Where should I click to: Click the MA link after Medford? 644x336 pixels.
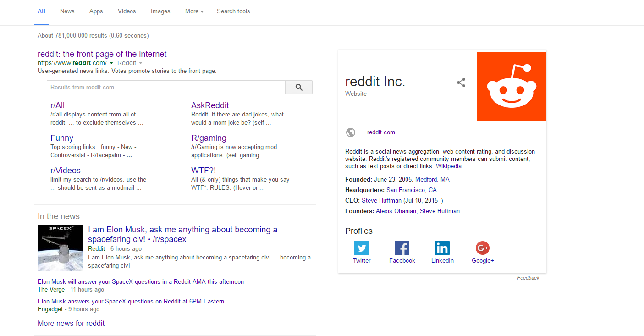click(445, 179)
